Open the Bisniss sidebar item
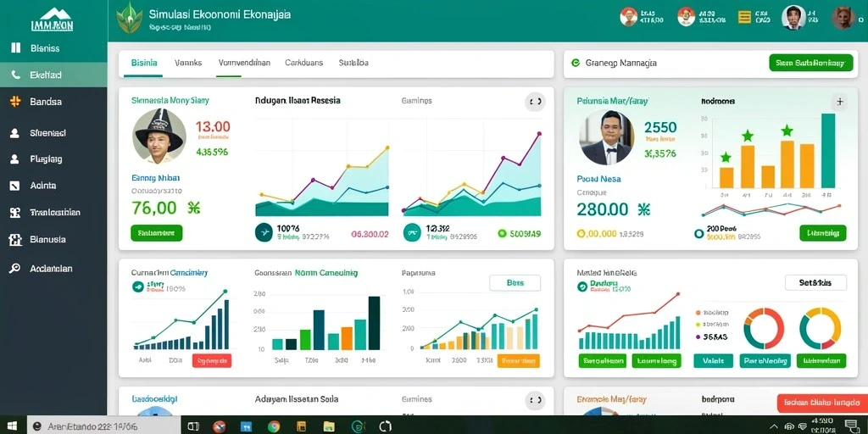868x434 pixels. point(53,48)
